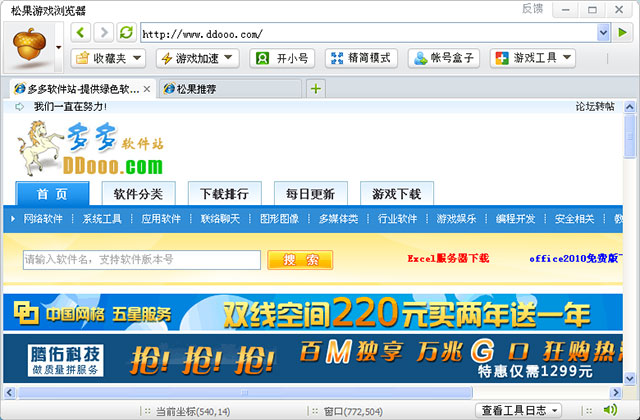Screen dimensions: 640x420
Task: Open the 收藏夹 favorites menu
Action: pyautogui.click(x=108, y=58)
